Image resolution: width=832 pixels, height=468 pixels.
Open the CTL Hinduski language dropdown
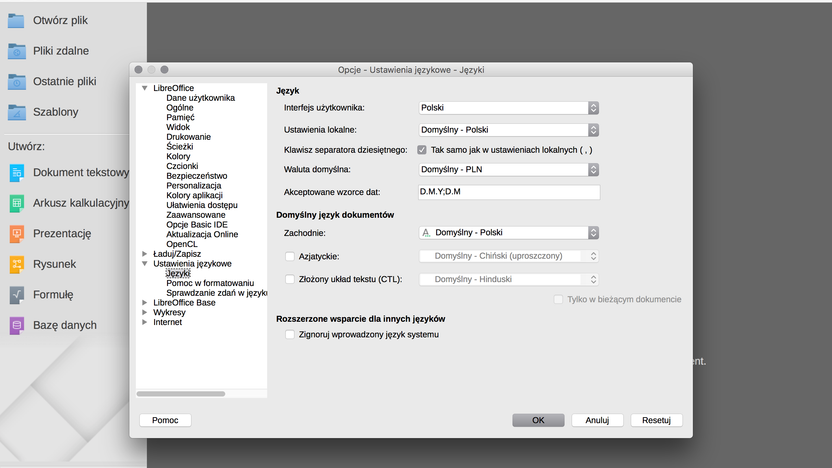coord(508,279)
